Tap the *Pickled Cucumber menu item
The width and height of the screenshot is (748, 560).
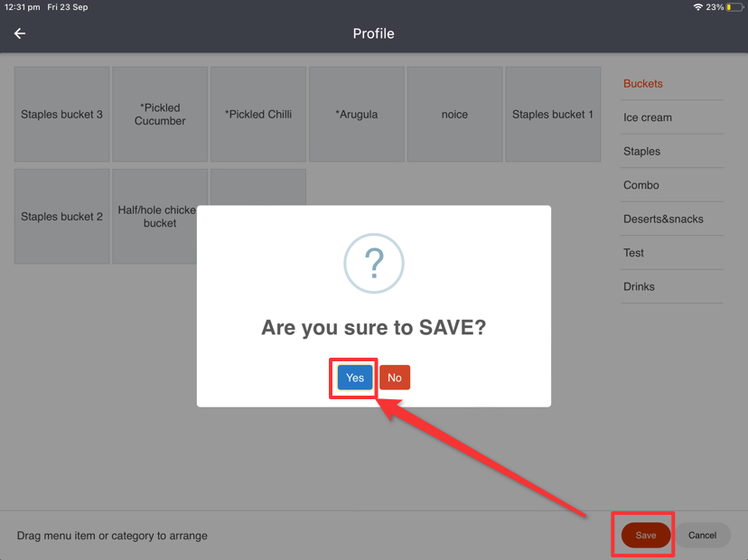160,115
